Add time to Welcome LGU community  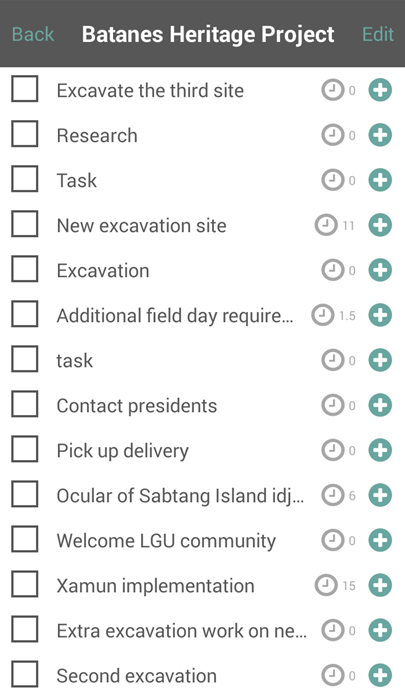pyautogui.click(x=380, y=540)
